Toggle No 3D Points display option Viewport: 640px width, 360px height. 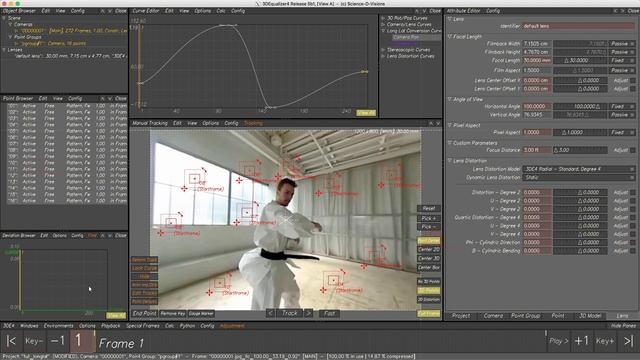pyautogui.click(x=429, y=282)
